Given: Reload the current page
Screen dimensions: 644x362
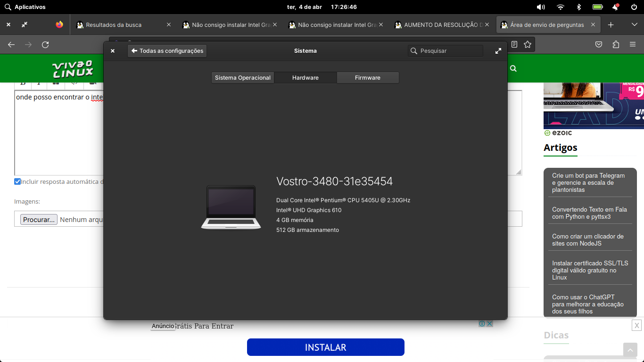Looking at the screenshot, I should 45,44.
